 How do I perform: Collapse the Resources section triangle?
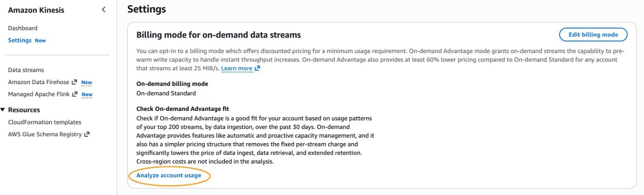[x=3, y=110]
